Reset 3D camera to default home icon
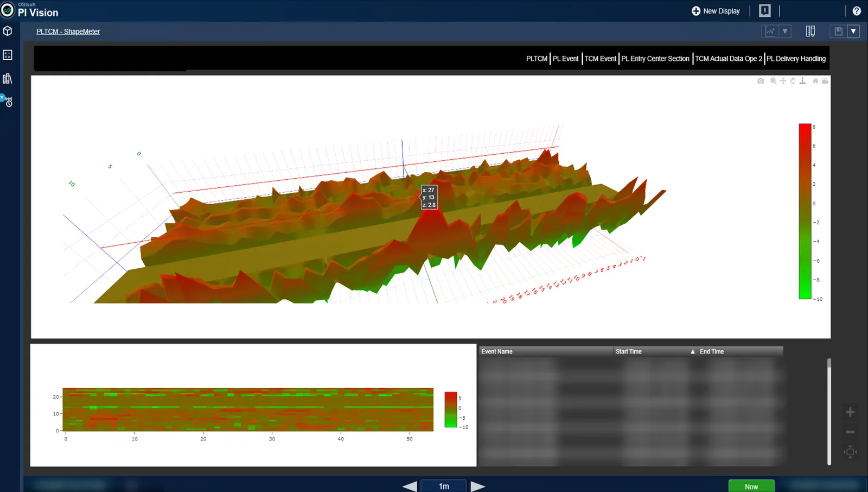The width and height of the screenshot is (868, 492). tap(815, 81)
